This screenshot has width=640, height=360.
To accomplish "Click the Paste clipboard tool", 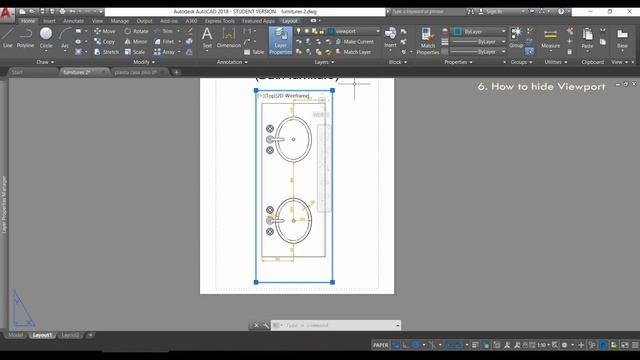I will 587,38.
